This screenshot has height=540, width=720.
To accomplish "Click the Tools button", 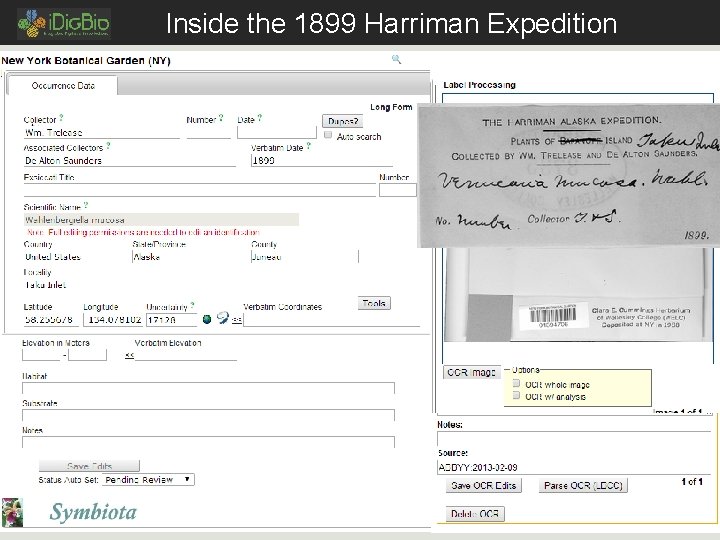I will (374, 303).
